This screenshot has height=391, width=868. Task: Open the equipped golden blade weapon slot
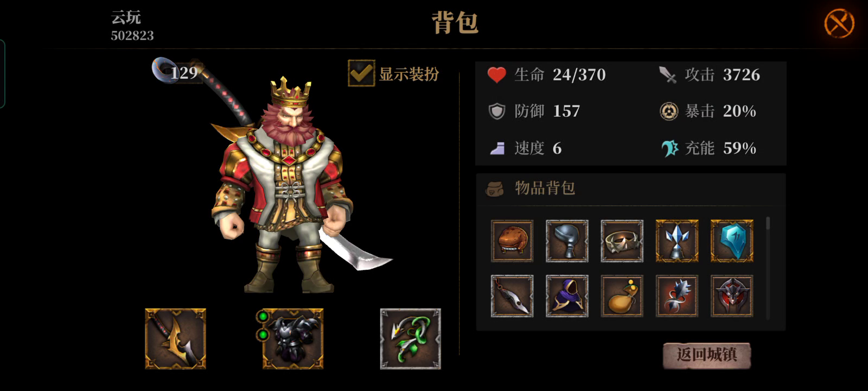(175, 339)
